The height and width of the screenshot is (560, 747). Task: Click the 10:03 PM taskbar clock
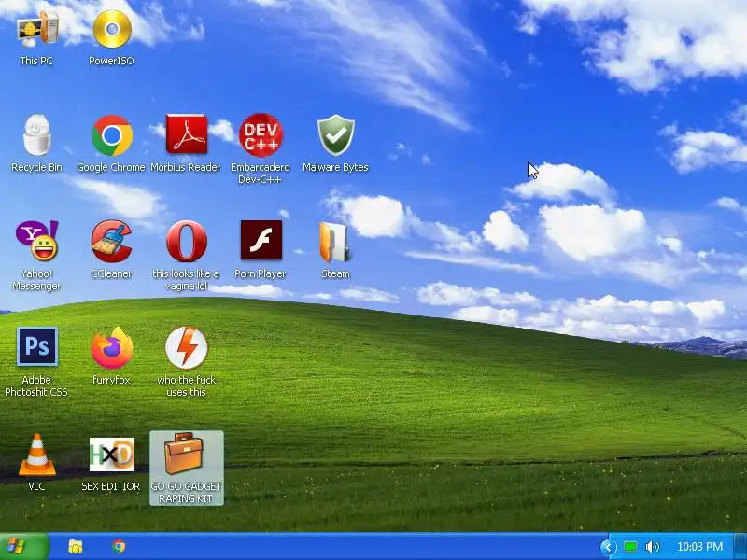[699, 547]
